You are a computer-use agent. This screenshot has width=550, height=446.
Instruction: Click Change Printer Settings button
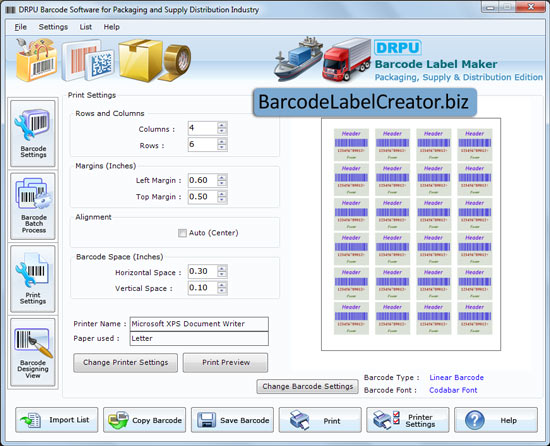coord(126,363)
